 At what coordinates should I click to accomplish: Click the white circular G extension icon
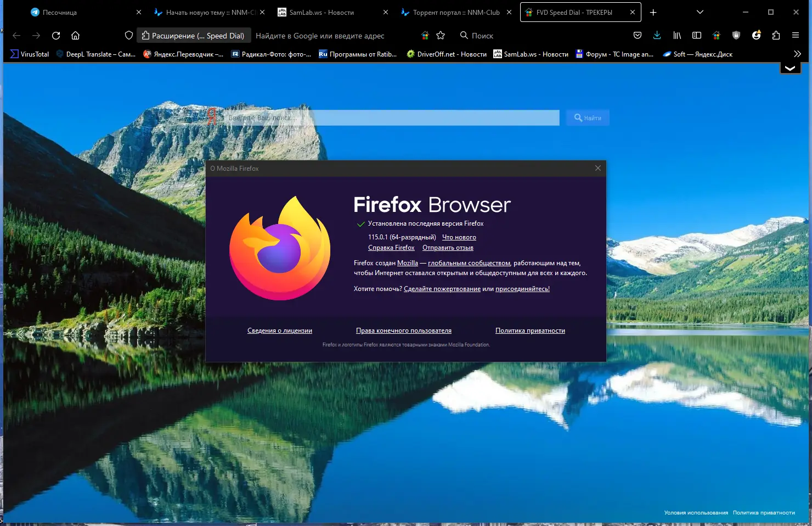tap(756, 36)
